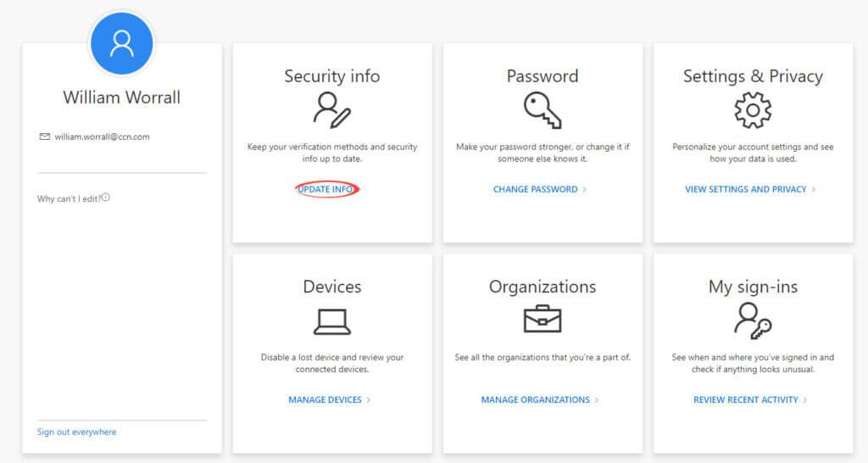Open the REVIEW RECENT ACTIVITY link

746,400
